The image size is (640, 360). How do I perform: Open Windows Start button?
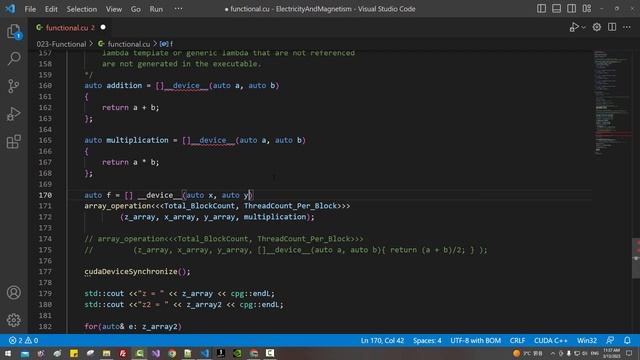click(x=8, y=353)
